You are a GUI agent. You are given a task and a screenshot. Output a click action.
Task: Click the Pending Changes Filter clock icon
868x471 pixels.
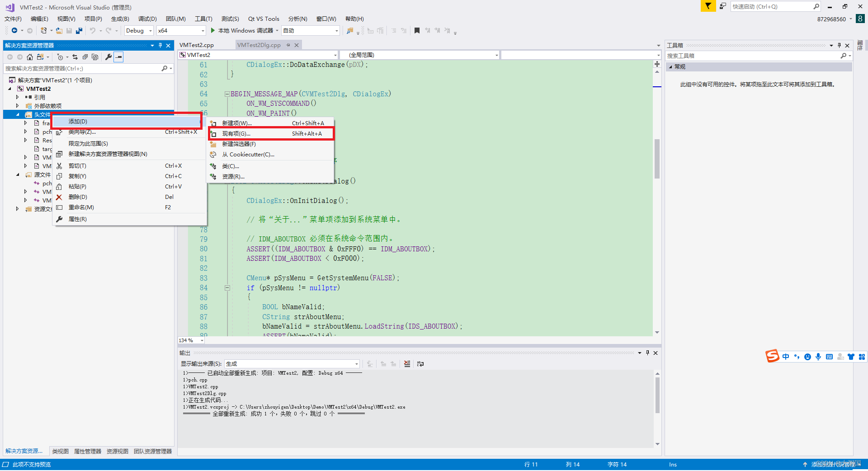point(60,57)
